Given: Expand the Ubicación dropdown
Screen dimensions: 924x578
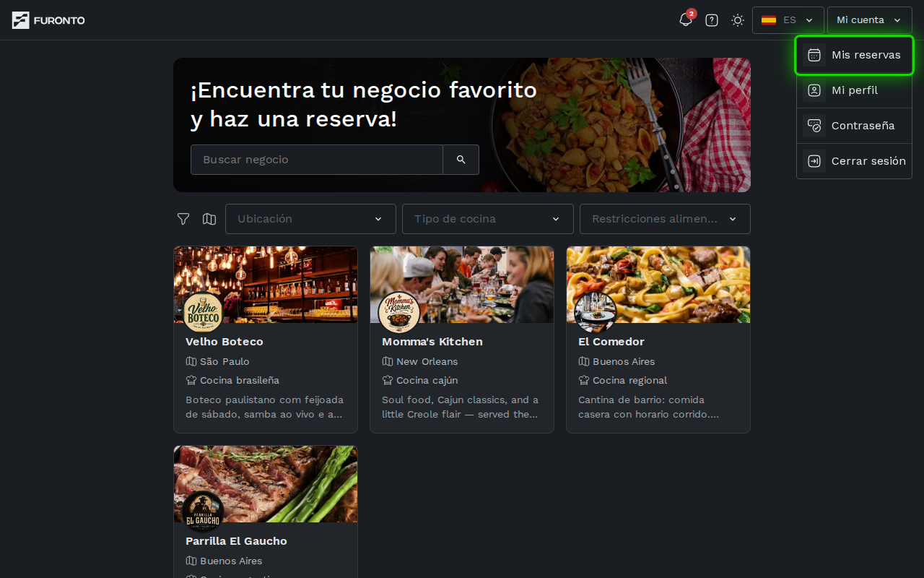Looking at the screenshot, I should point(310,219).
